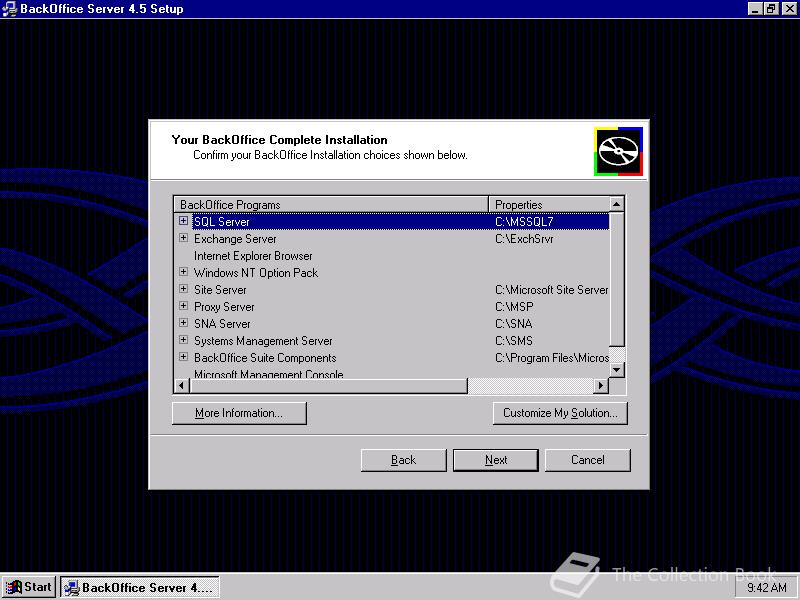Select the Site Server row
This screenshot has width=800, height=600.
coord(392,290)
